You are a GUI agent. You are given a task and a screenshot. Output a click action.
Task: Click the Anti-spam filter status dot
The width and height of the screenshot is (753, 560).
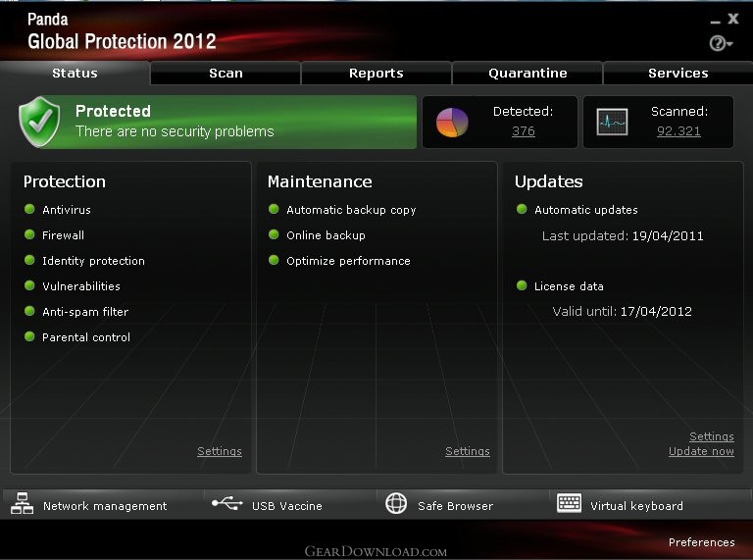click(29, 311)
